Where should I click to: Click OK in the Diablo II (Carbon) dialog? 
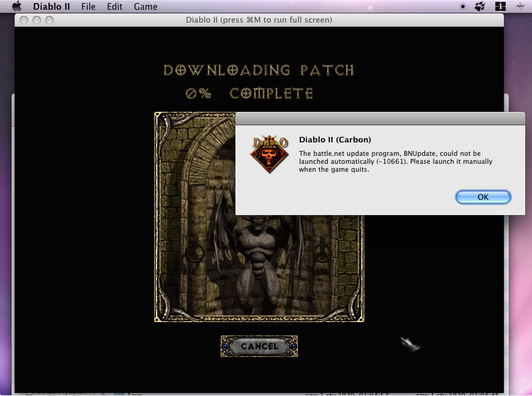[x=483, y=197]
